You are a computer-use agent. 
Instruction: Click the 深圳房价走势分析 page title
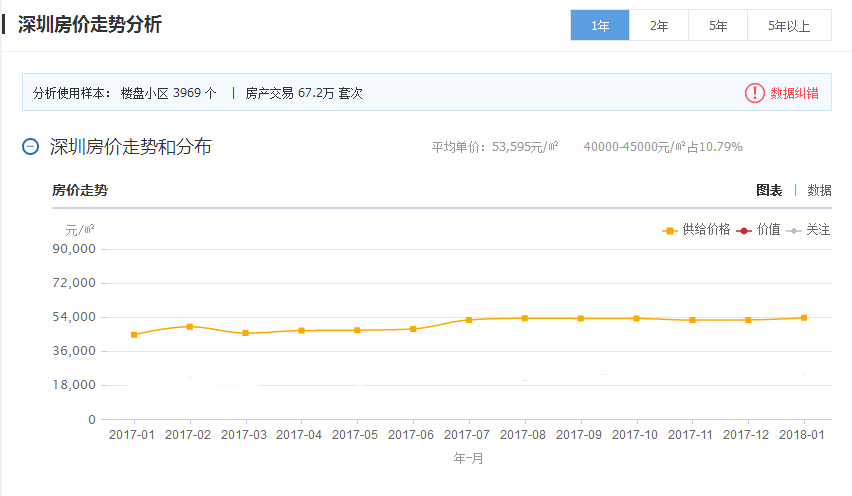(x=90, y=24)
